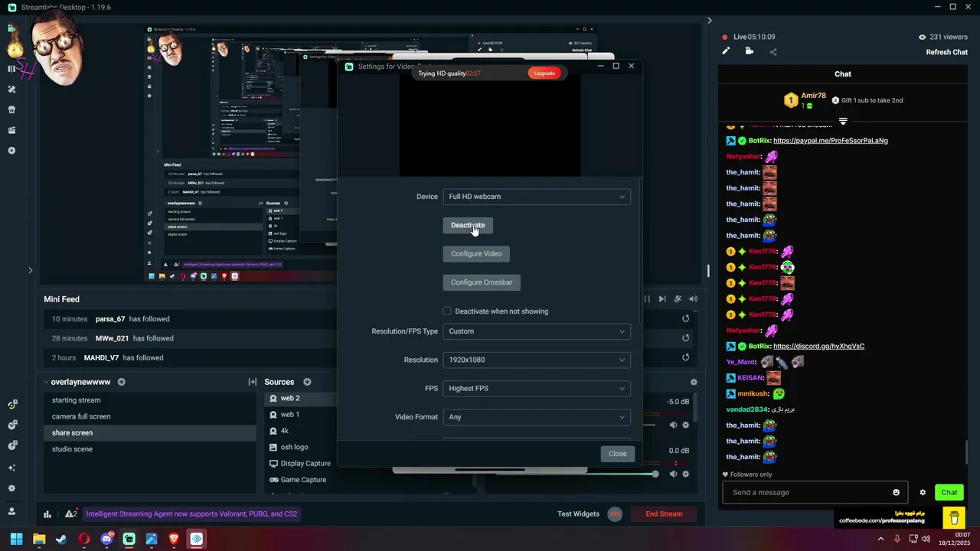Open the Device dropdown Full HD webcam

coord(537,197)
